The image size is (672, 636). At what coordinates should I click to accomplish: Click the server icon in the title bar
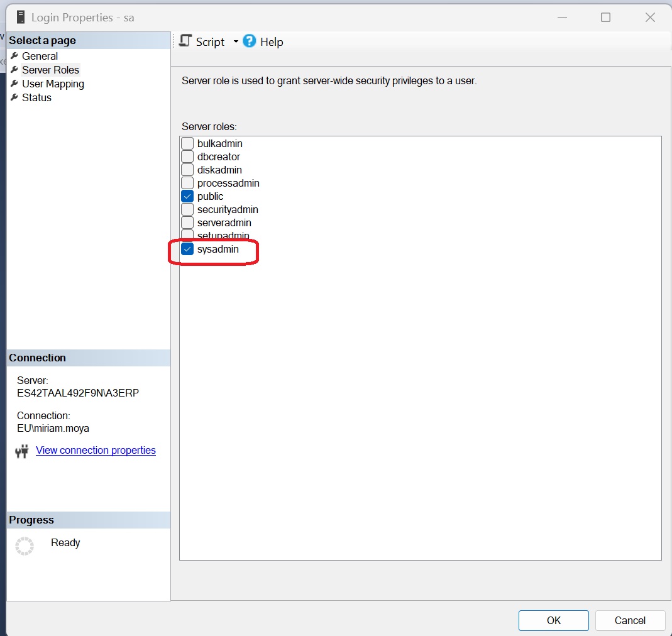pyautogui.click(x=20, y=17)
